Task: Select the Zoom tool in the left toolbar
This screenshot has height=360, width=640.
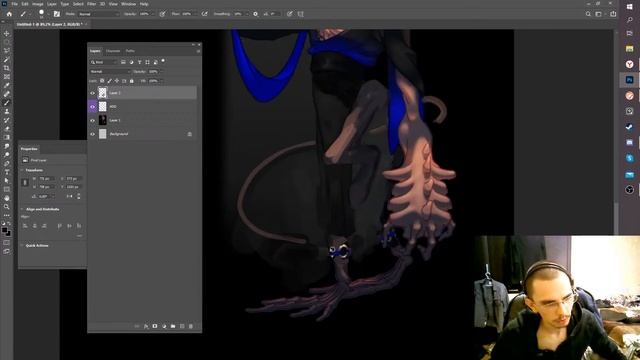Action: coord(7,207)
